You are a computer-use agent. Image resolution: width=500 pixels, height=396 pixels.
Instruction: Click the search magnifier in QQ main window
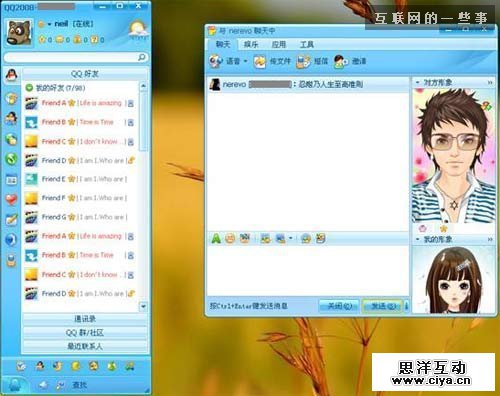point(142,57)
